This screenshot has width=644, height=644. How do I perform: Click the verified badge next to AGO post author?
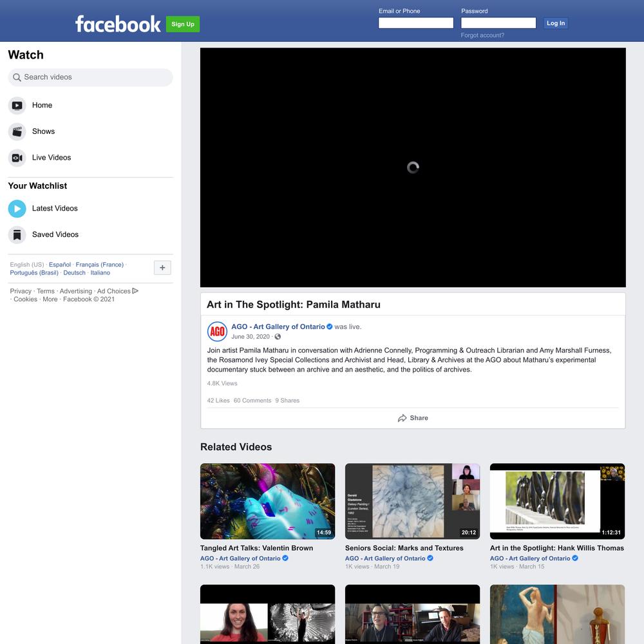[x=329, y=327]
